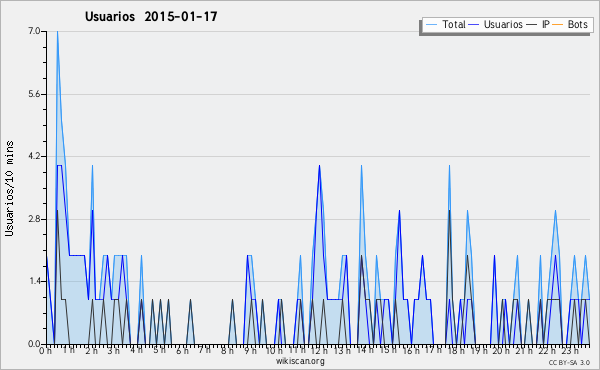This screenshot has width=600, height=370.
Task: Click the light blue Total legend line
Action: pos(431,25)
